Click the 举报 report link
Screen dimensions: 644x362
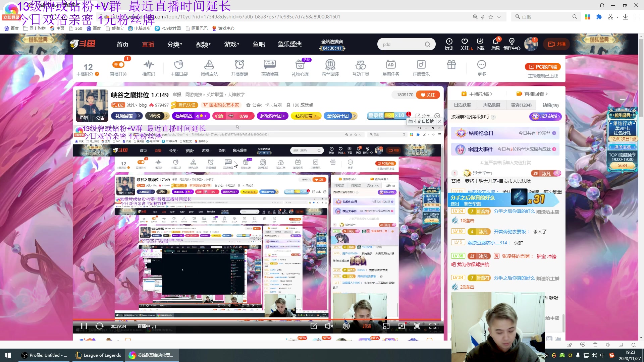coord(177,95)
